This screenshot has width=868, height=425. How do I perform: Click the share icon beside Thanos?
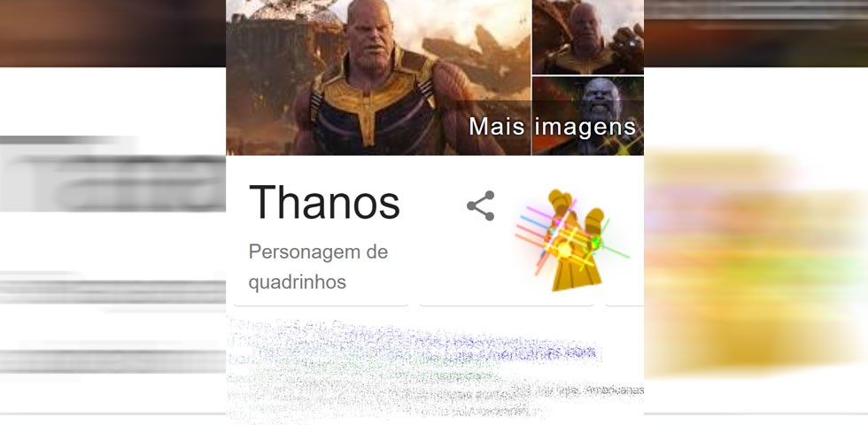tap(480, 205)
